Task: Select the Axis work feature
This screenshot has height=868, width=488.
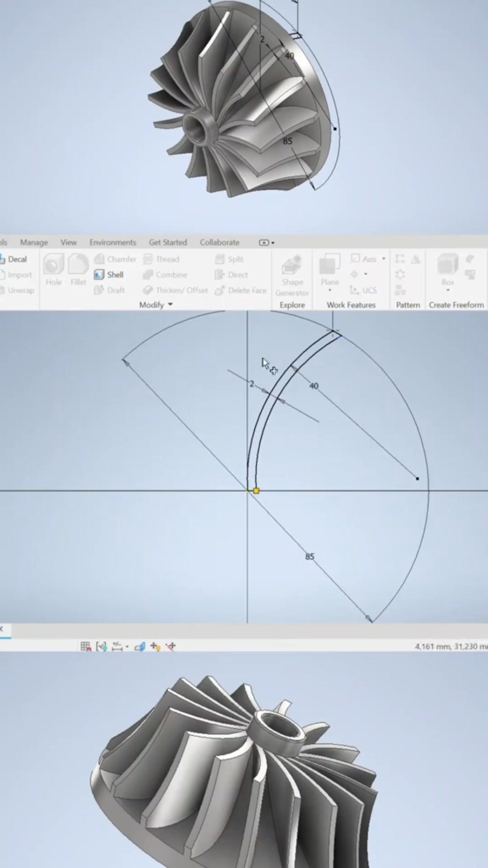Action: tap(364, 259)
